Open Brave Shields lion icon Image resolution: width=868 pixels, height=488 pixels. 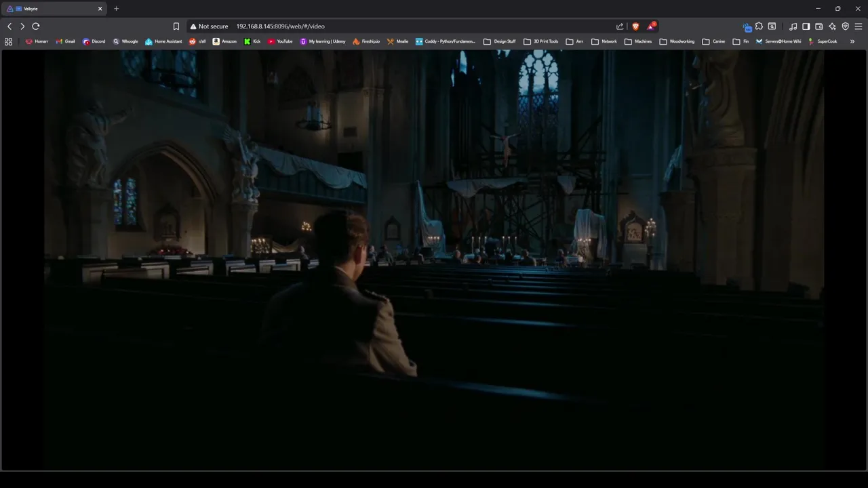(x=635, y=26)
